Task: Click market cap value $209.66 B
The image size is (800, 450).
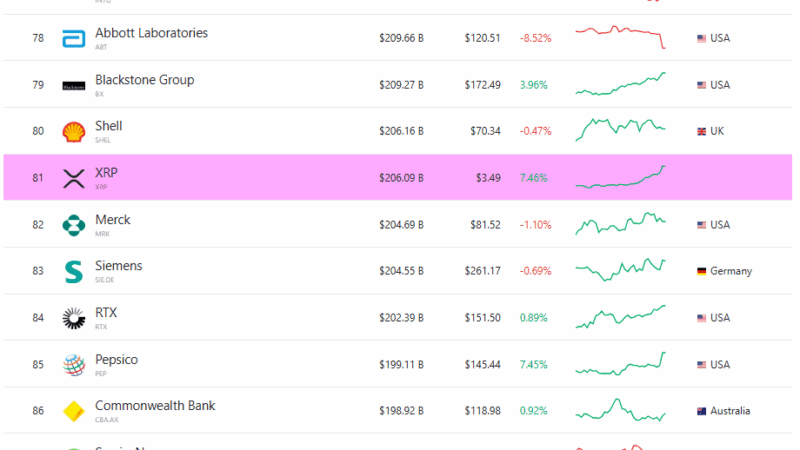Action: coord(401,38)
